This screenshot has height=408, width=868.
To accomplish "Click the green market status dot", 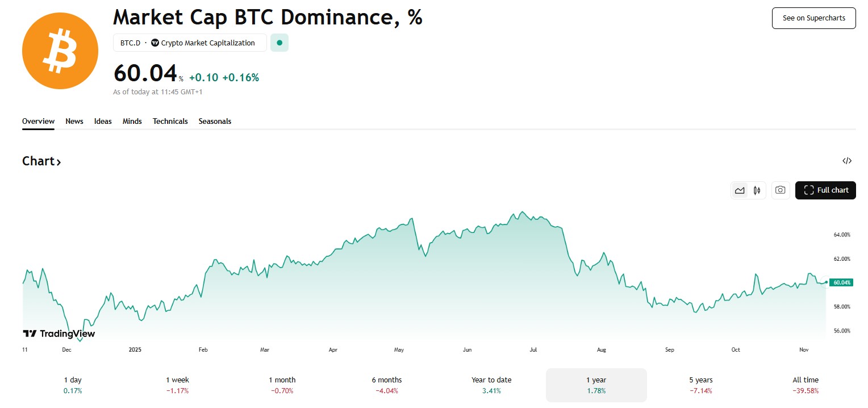I will coord(279,43).
